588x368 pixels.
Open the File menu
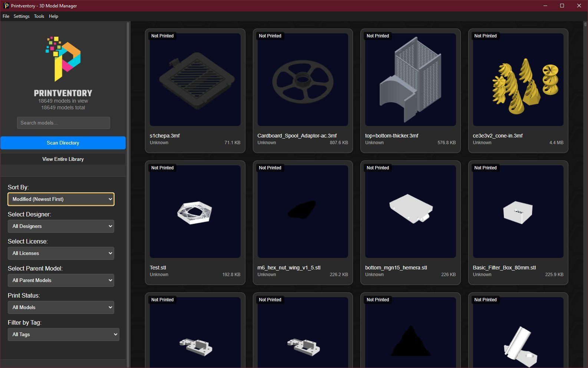[6, 16]
